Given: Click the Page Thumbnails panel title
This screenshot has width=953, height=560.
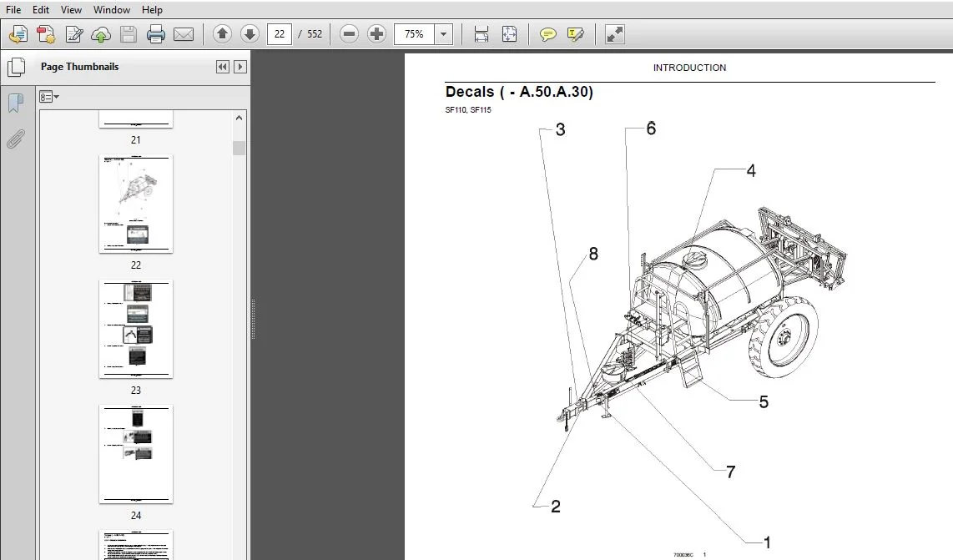Looking at the screenshot, I should [x=79, y=67].
